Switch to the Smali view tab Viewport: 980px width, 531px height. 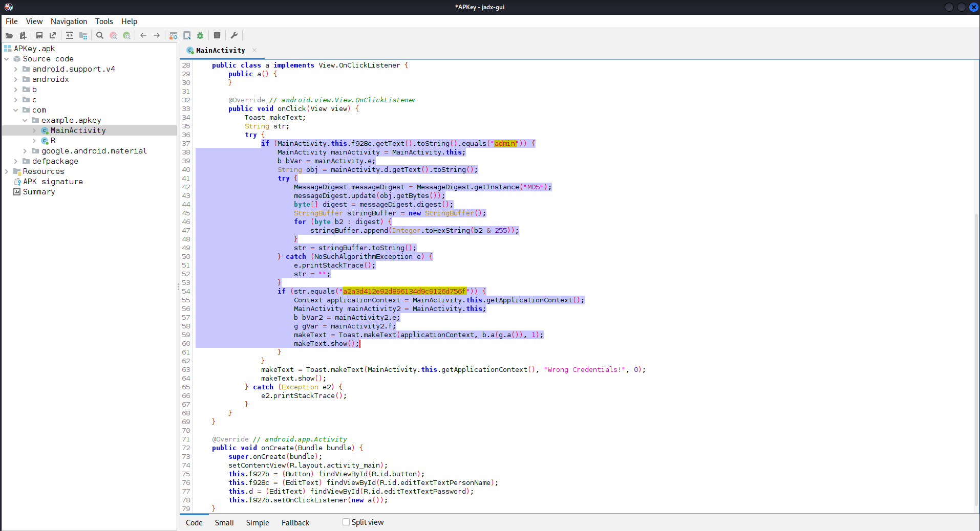tap(224, 522)
